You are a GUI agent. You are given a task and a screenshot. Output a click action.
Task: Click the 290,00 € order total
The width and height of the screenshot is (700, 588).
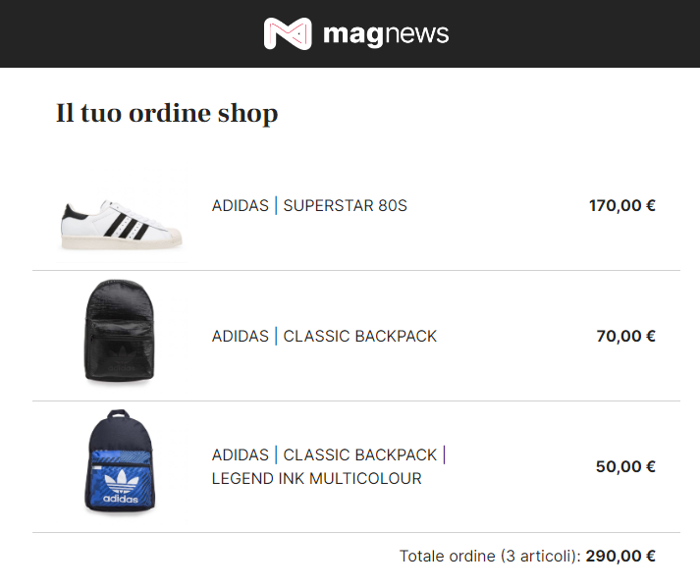pos(620,556)
